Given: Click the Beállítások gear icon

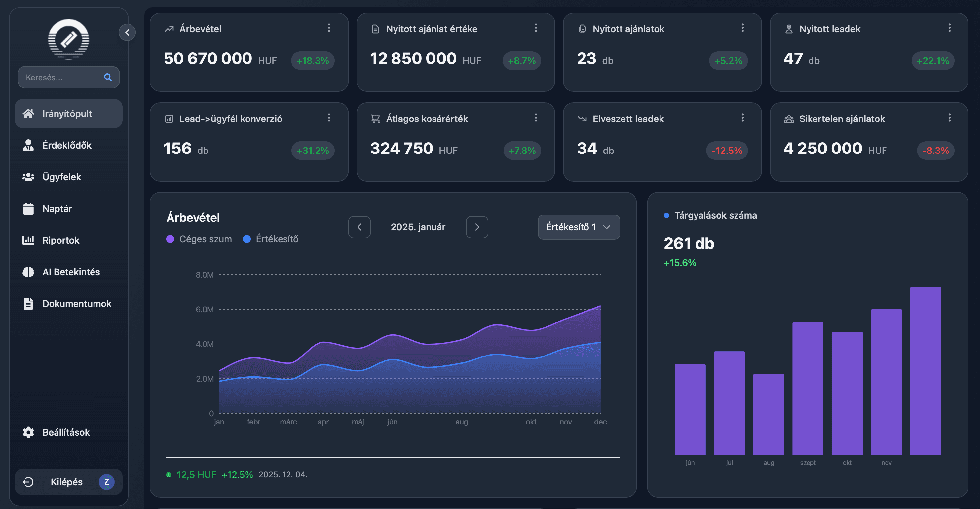Looking at the screenshot, I should (x=28, y=432).
